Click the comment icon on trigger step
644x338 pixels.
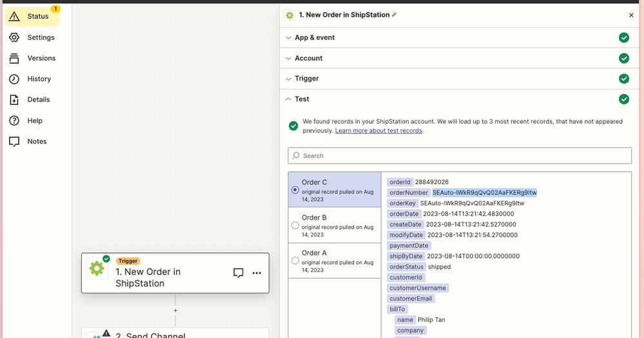(238, 273)
